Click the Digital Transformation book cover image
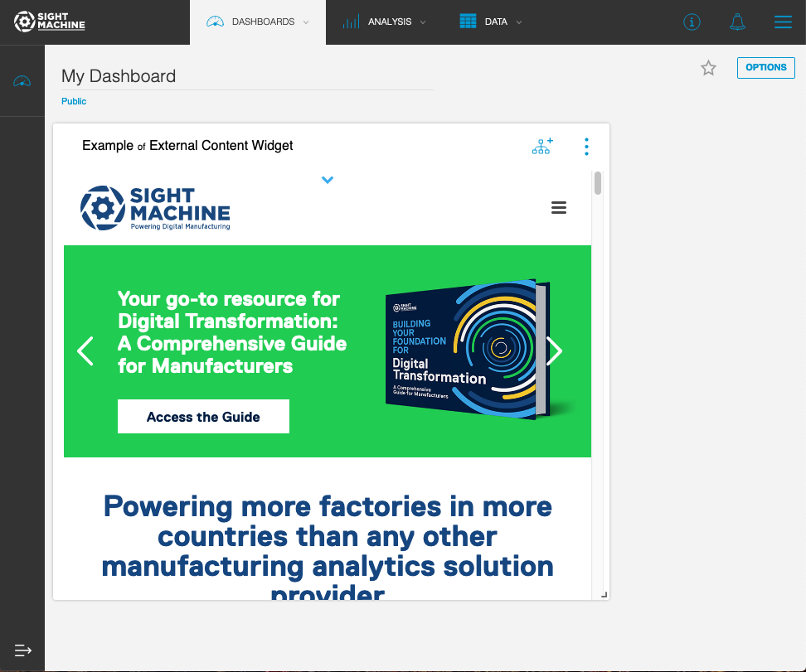Image resolution: width=806 pixels, height=672 pixels. click(469, 350)
